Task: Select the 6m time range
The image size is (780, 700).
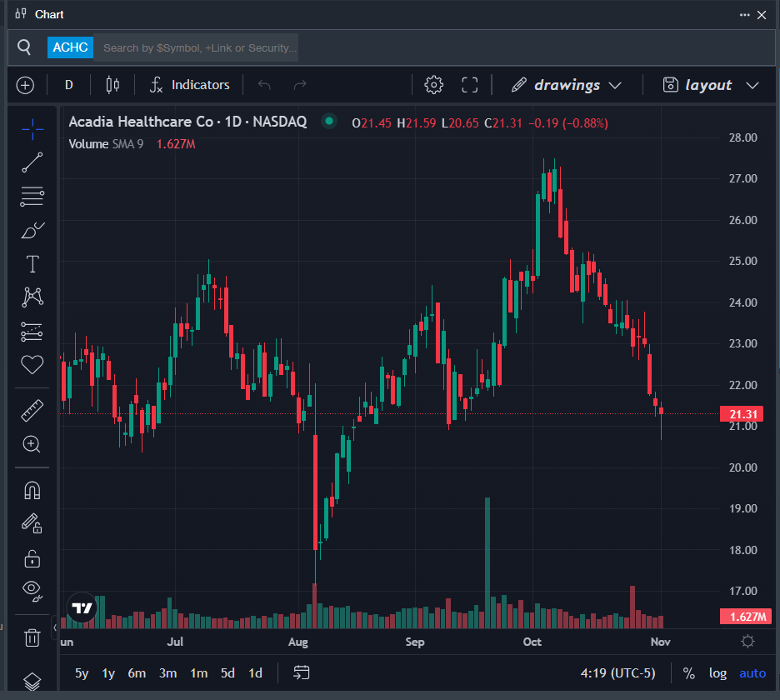Action: [137, 673]
